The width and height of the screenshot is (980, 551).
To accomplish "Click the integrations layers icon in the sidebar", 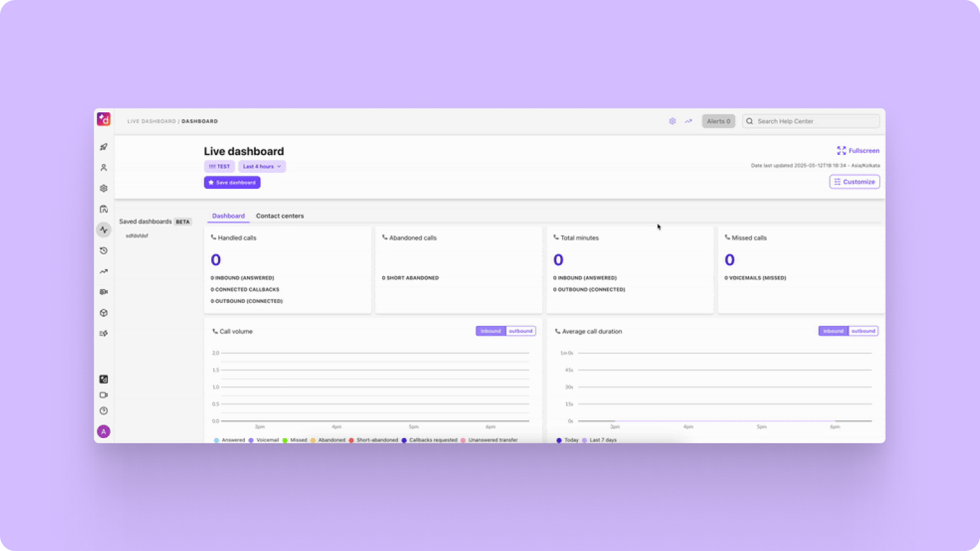I will click(x=103, y=188).
